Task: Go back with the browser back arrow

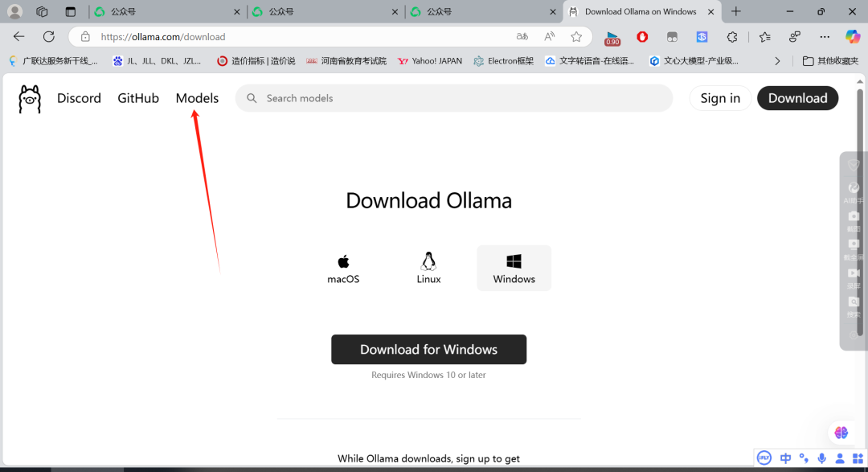Action: click(18, 36)
